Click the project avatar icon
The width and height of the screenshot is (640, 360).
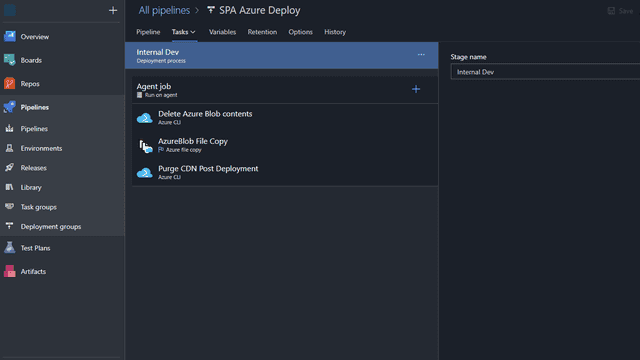point(10,10)
